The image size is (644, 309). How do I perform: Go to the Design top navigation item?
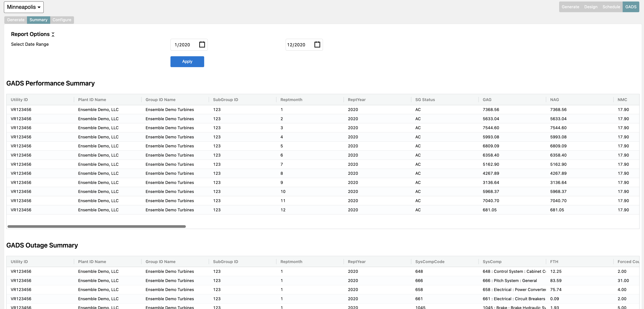[x=590, y=7]
